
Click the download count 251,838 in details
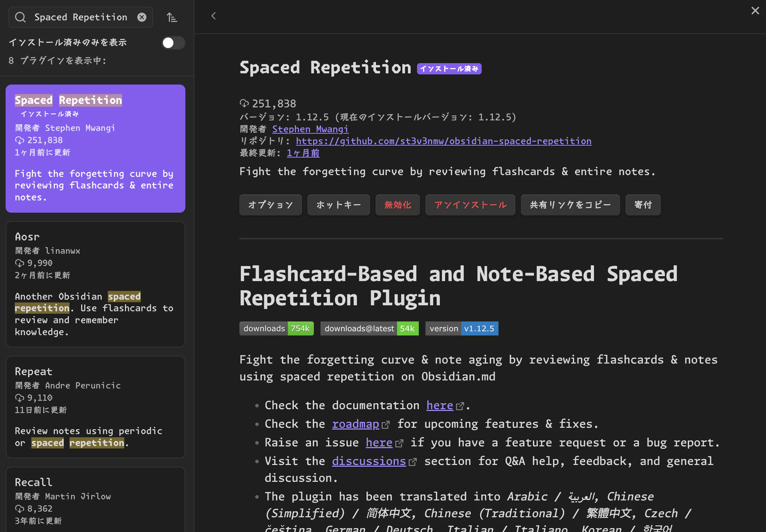274,104
